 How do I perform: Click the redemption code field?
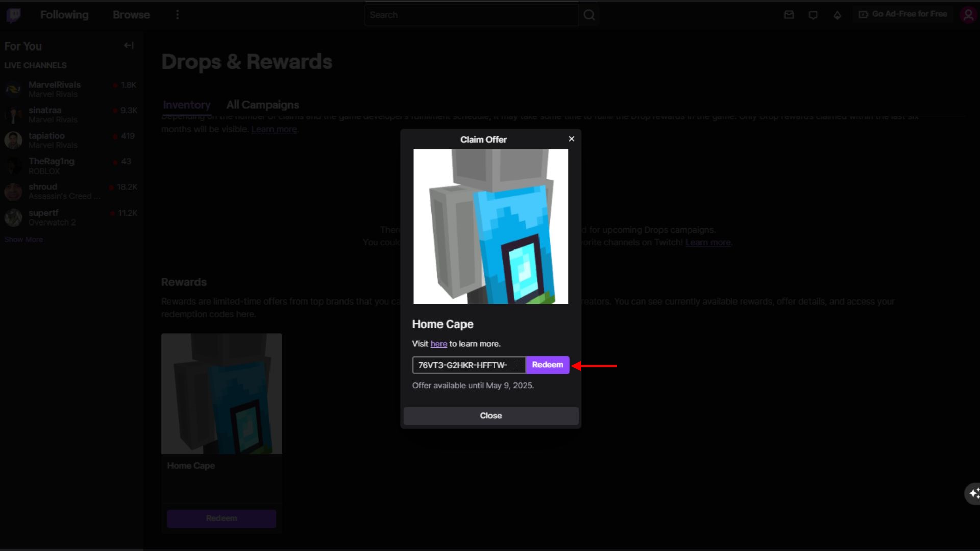click(x=469, y=365)
